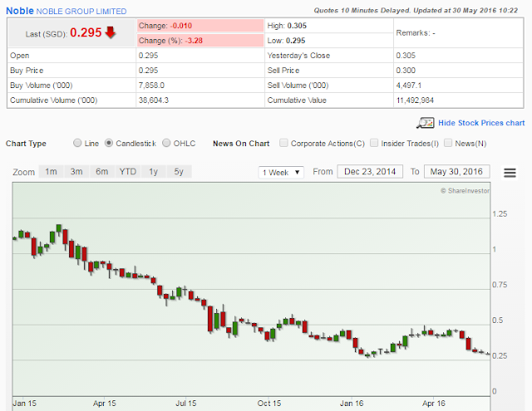Click Yesterday's Close value 0.305
This screenshot has width=532, height=411.
(406, 56)
